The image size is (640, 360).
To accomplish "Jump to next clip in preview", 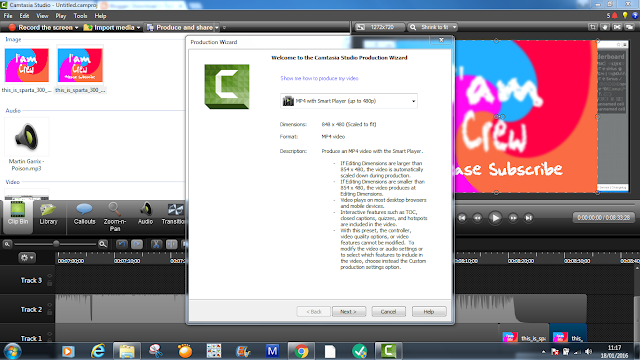I will 529,218.
